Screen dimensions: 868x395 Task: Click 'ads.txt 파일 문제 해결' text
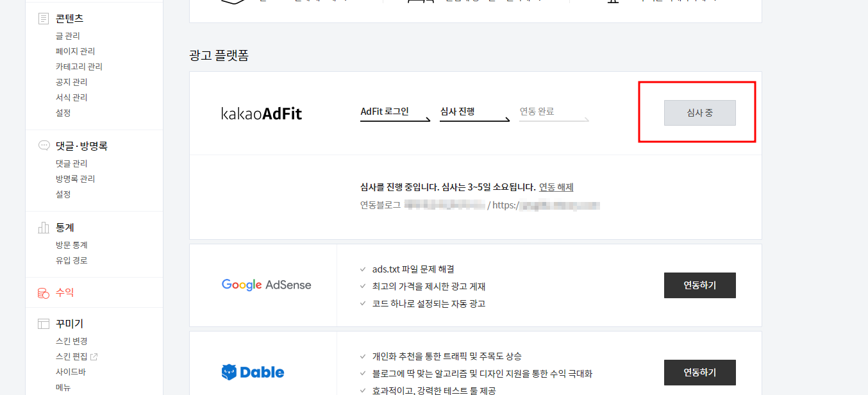pyautogui.click(x=413, y=269)
